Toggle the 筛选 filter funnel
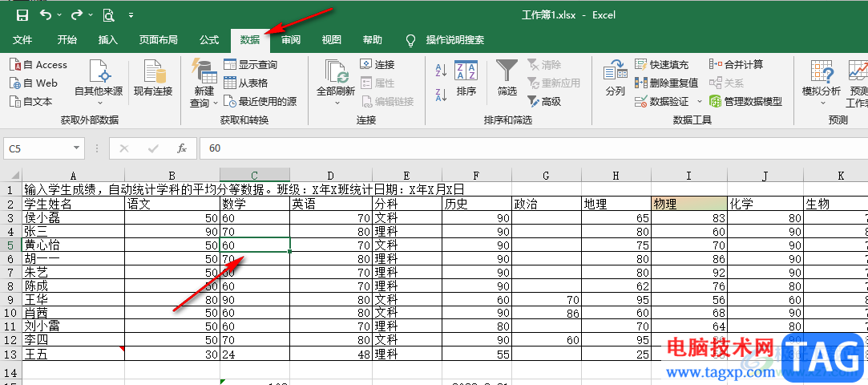The width and height of the screenshot is (868, 385). [507, 79]
